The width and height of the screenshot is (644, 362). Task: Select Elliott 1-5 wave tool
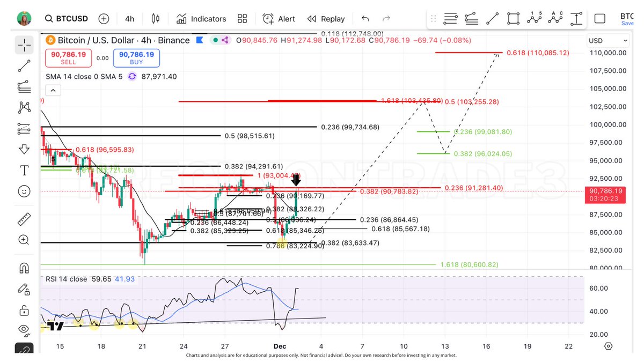[534, 18]
